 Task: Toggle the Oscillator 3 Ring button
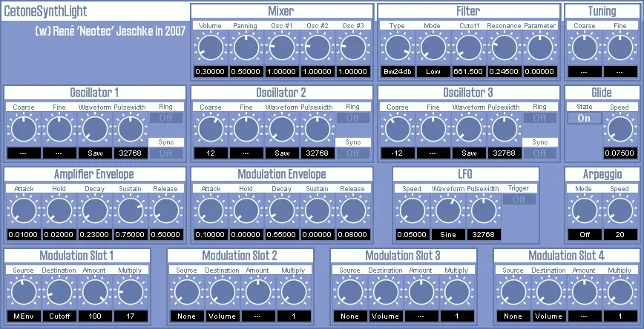click(539, 118)
